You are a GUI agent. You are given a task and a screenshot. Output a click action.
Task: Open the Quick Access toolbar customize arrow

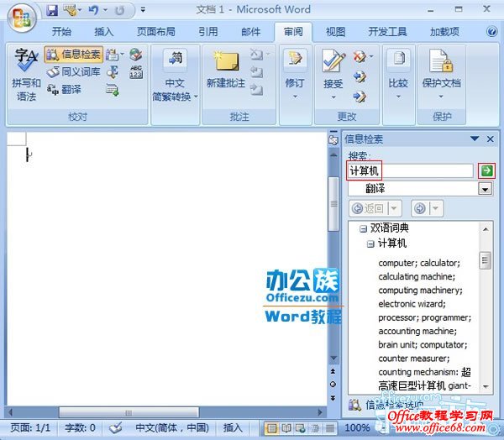click(143, 10)
